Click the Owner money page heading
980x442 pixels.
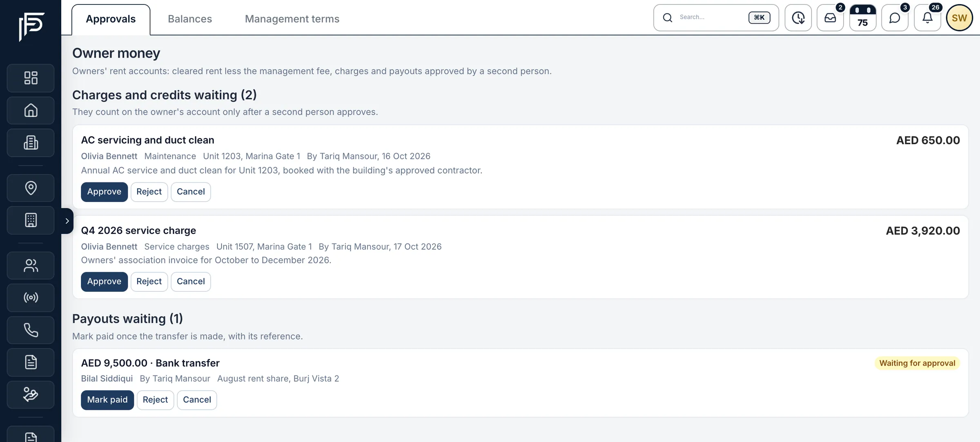(116, 53)
